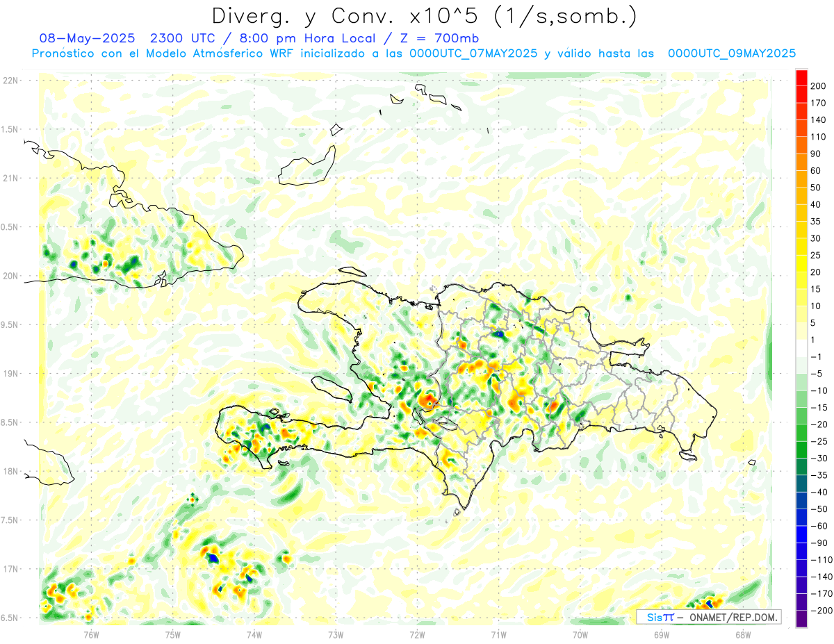Click the colorbar value "90"
This screenshot has width=834, height=644.
click(816, 154)
